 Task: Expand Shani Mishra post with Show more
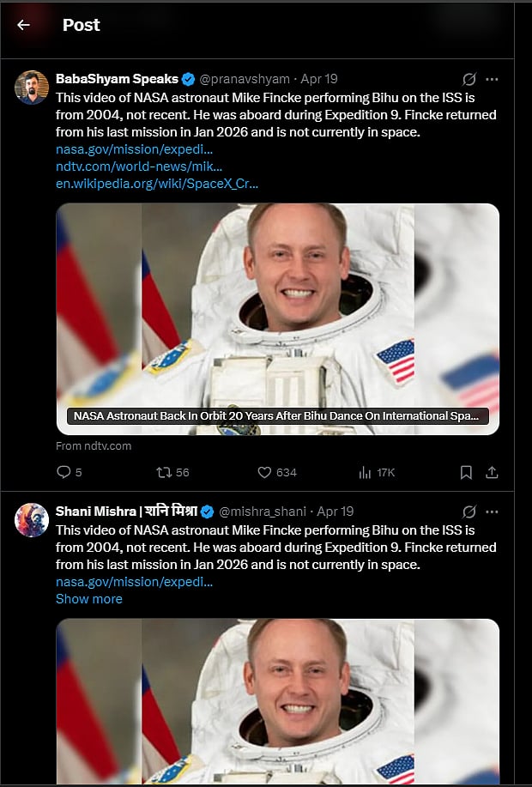89,599
